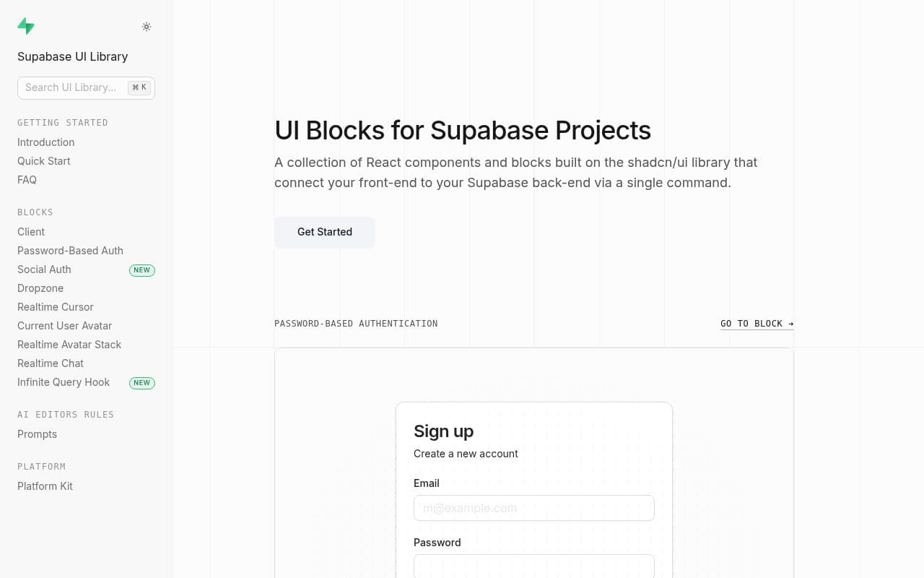Click the Supabase lightning bolt logo
This screenshot has height=578, width=924.
point(26,26)
